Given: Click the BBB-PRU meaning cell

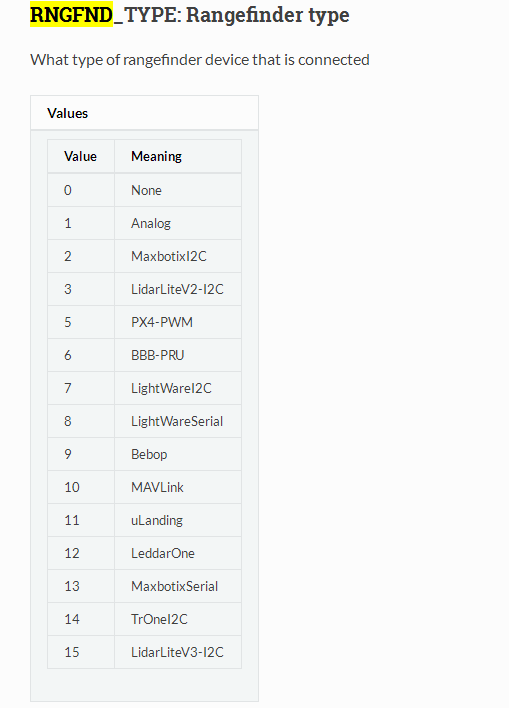Looking at the screenshot, I should click(178, 355).
